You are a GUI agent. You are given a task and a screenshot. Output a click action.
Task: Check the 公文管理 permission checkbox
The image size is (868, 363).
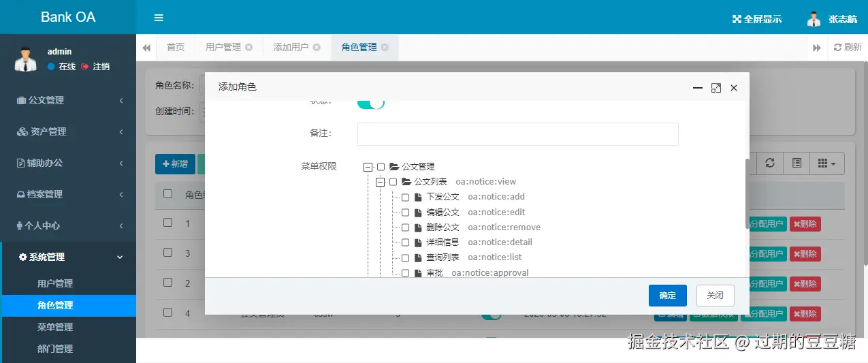(381, 167)
